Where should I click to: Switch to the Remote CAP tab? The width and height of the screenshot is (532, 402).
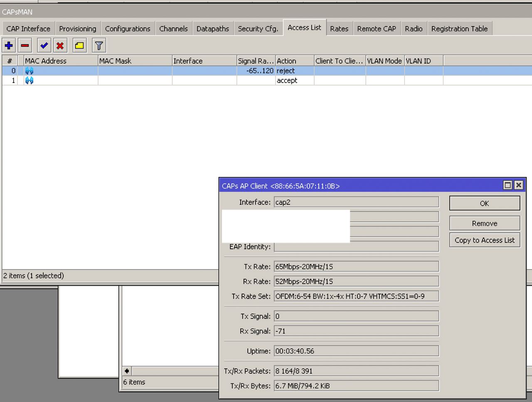377,29
